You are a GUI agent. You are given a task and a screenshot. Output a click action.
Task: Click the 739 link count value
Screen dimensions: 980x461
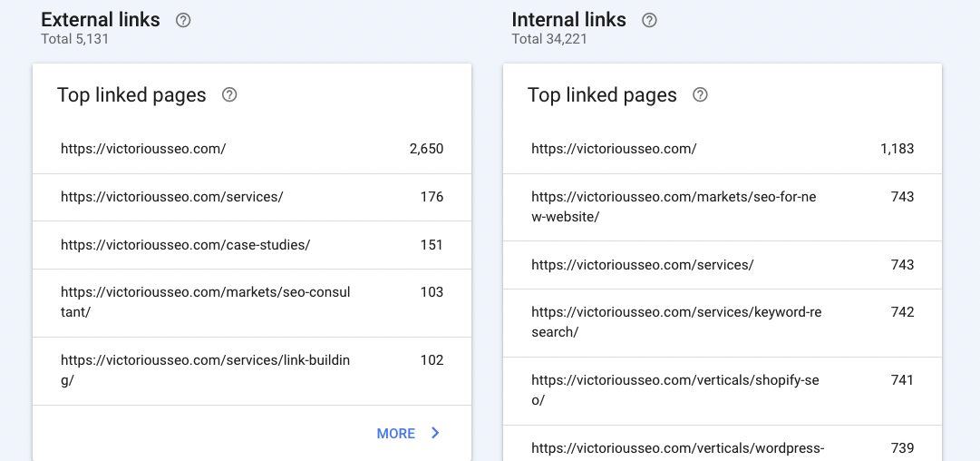click(903, 448)
